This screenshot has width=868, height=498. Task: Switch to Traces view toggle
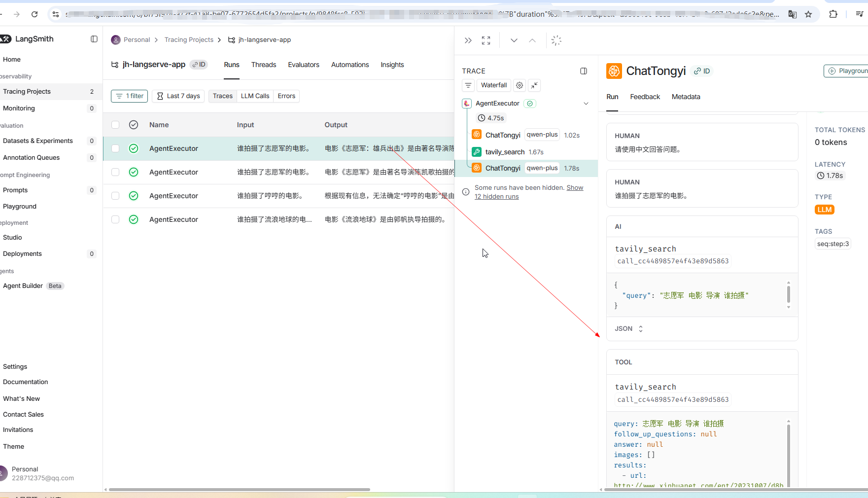click(x=223, y=96)
